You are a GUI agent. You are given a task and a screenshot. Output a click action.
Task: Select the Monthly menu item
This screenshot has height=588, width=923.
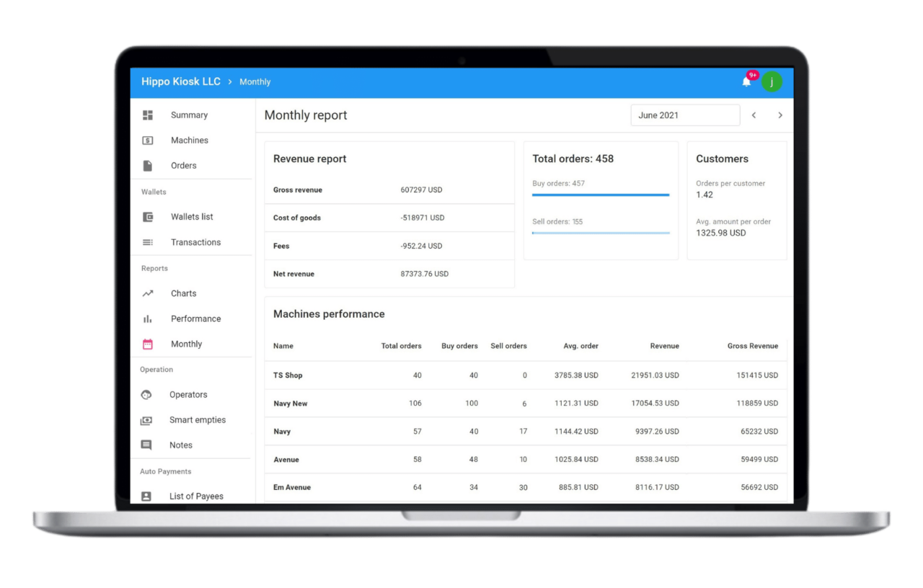[x=186, y=344]
